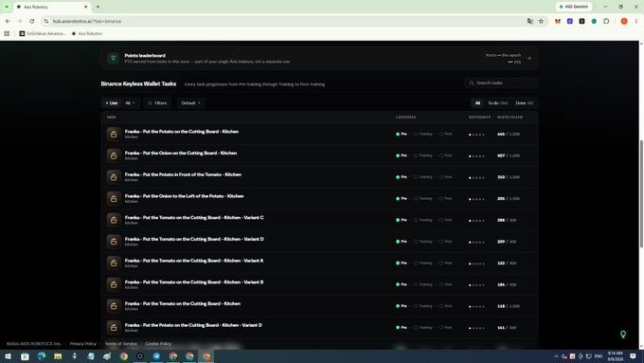The width and height of the screenshot is (644, 363).
Task: Open the black square extension icon
Action: coord(582,21)
